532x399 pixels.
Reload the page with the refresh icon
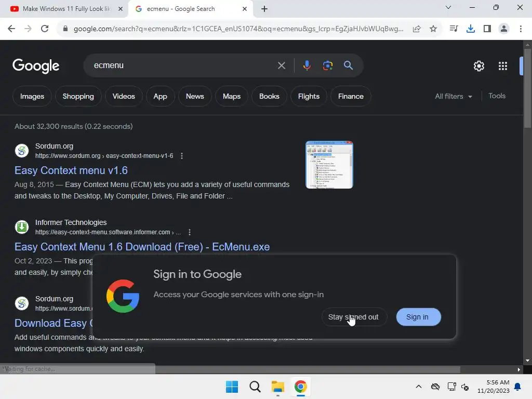click(45, 29)
